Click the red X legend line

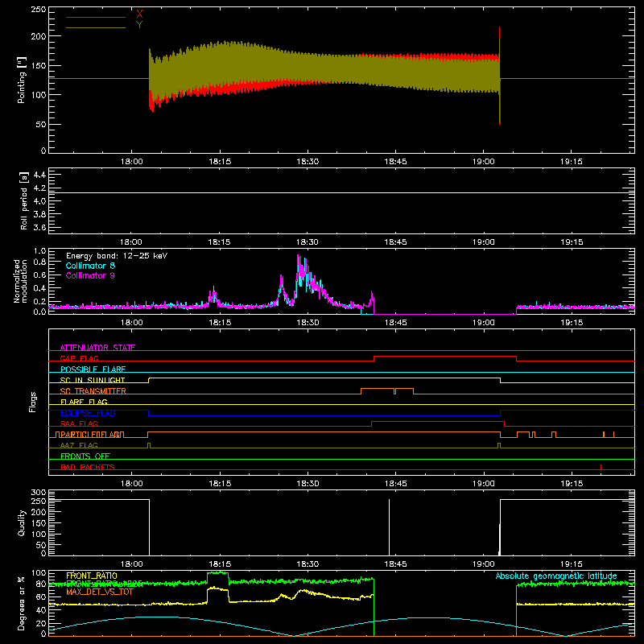pos(96,17)
